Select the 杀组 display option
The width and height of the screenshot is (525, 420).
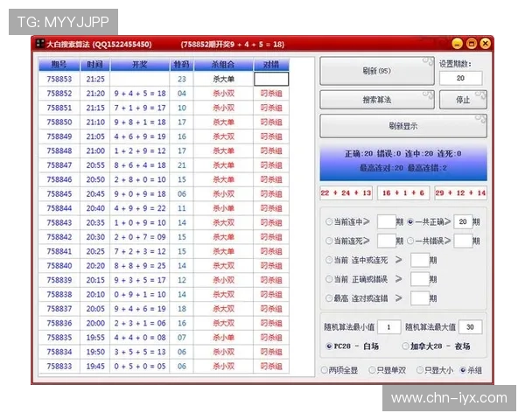click(463, 370)
